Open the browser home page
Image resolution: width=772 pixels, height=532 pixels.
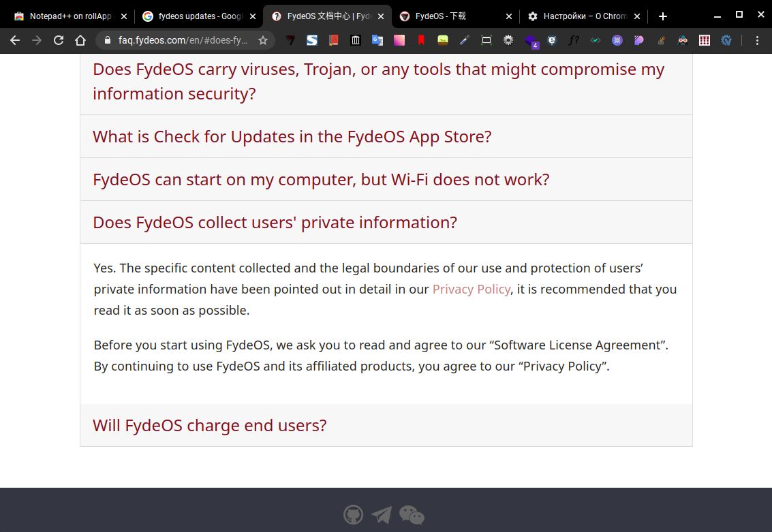coord(80,40)
